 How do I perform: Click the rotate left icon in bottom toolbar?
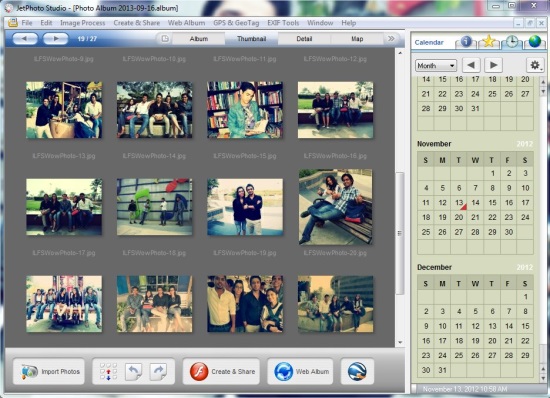click(134, 371)
